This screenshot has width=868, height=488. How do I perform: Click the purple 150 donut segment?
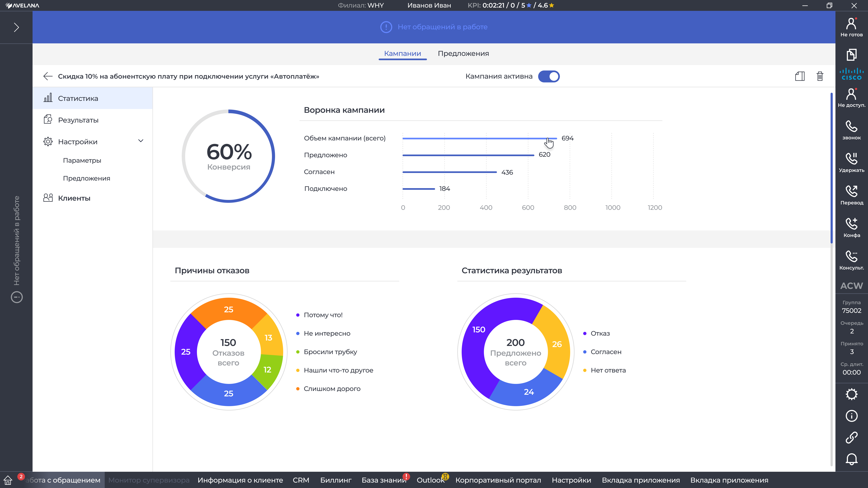point(478,329)
